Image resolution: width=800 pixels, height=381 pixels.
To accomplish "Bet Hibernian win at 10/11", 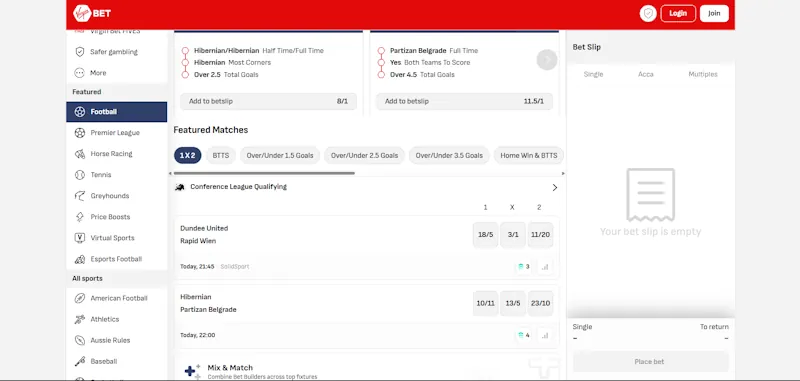I will pyautogui.click(x=485, y=303).
